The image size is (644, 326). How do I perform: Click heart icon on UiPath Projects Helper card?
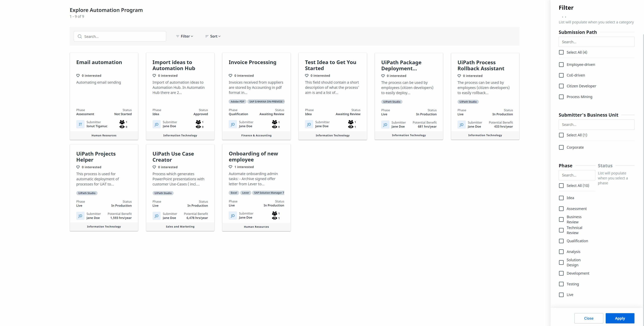(x=78, y=167)
